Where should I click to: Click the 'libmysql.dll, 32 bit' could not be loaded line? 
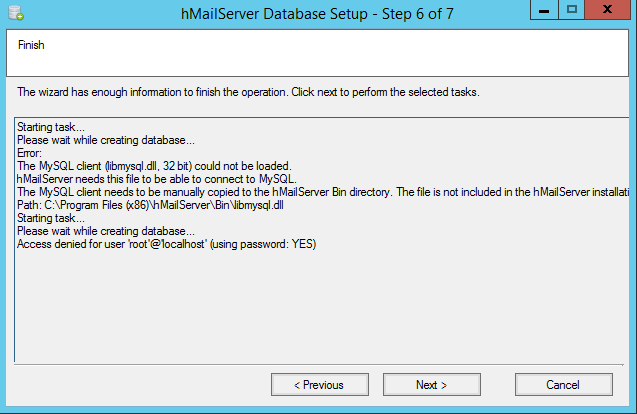coord(154,166)
